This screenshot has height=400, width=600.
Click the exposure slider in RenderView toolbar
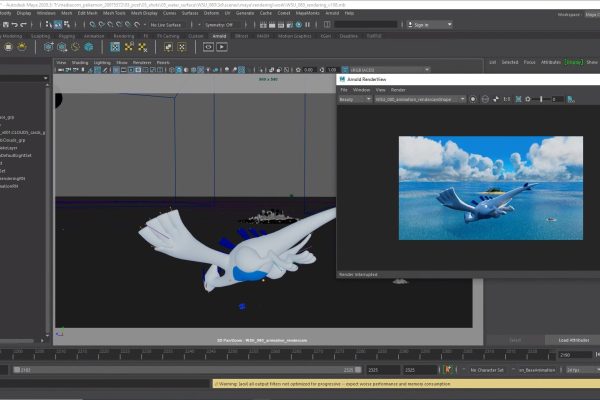tap(541, 99)
